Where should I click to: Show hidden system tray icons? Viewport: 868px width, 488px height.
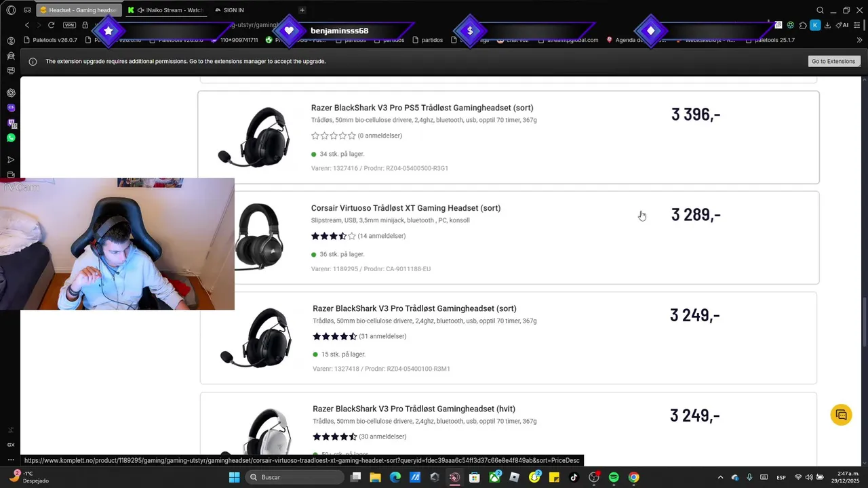tap(720, 477)
